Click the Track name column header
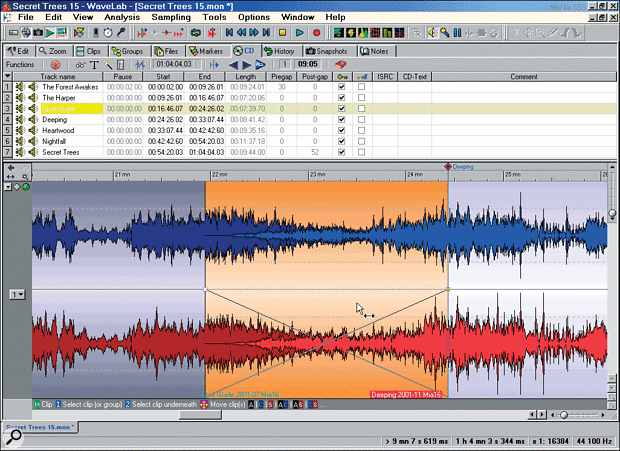Viewport: 620px width, 451px height. [x=58, y=77]
